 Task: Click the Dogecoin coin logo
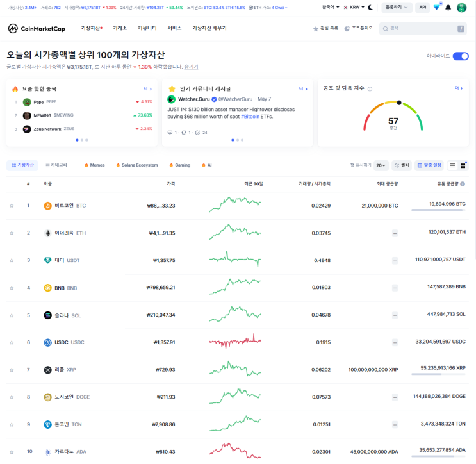47,397
